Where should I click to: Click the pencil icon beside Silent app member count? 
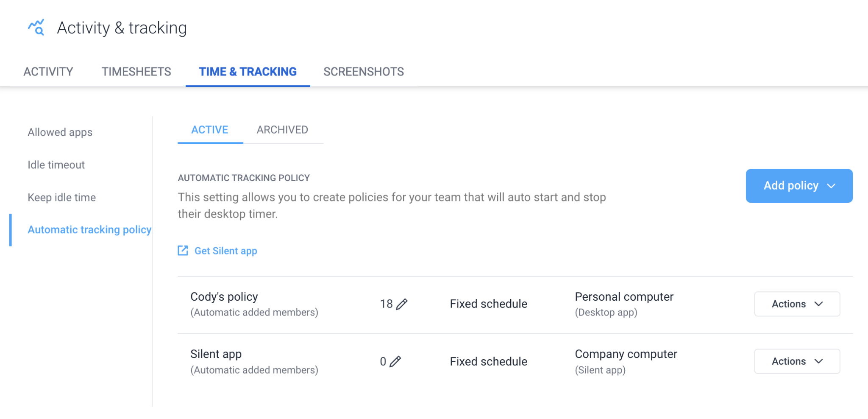tap(395, 361)
